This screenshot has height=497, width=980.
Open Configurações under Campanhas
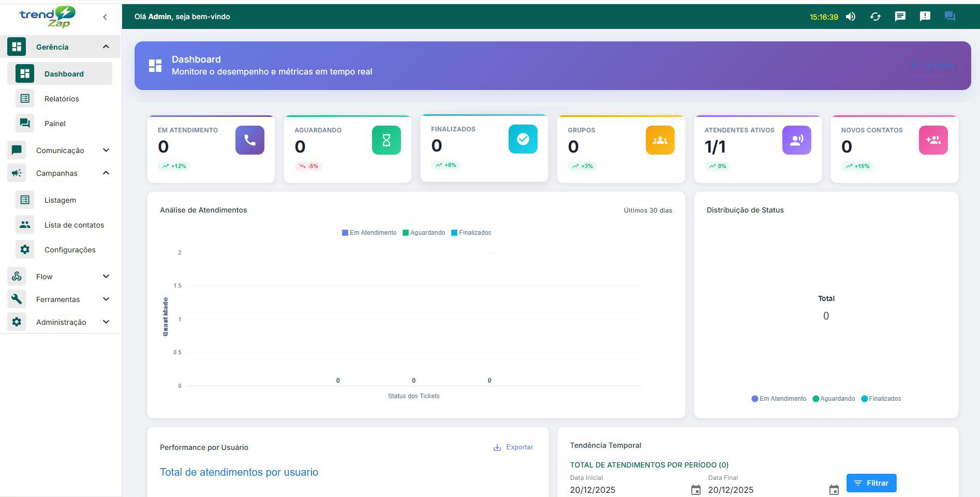pyautogui.click(x=70, y=249)
